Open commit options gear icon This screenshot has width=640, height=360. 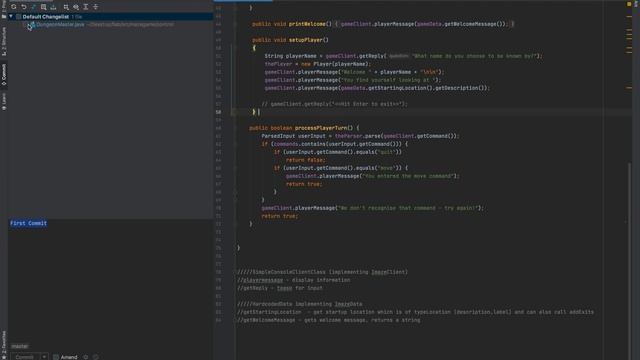86,357
